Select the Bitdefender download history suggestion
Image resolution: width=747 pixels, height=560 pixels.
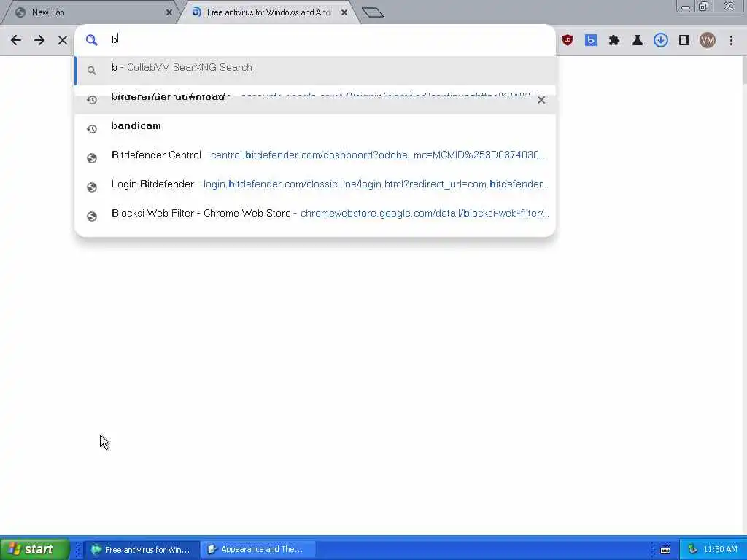pos(315,99)
